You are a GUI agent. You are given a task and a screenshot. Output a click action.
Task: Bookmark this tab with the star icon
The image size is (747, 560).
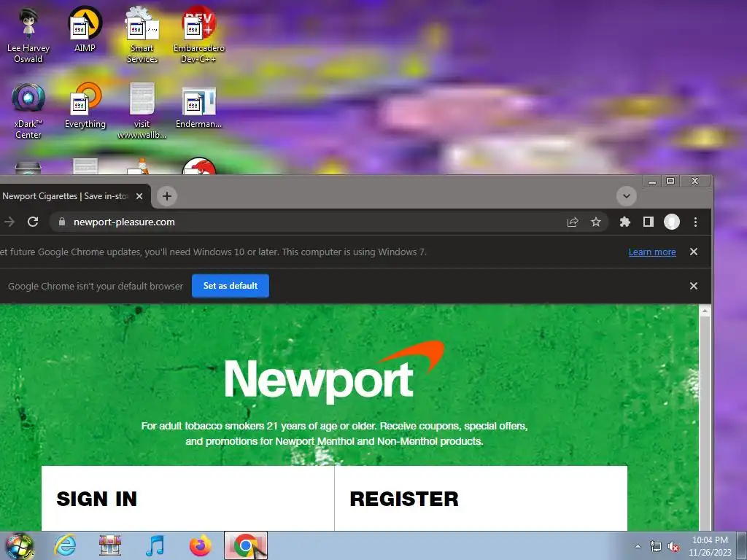coord(595,222)
